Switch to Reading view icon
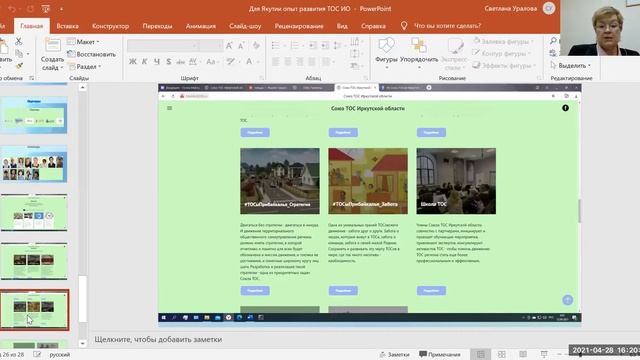The height and width of the screenshot is (360, 640). [523, 354]
